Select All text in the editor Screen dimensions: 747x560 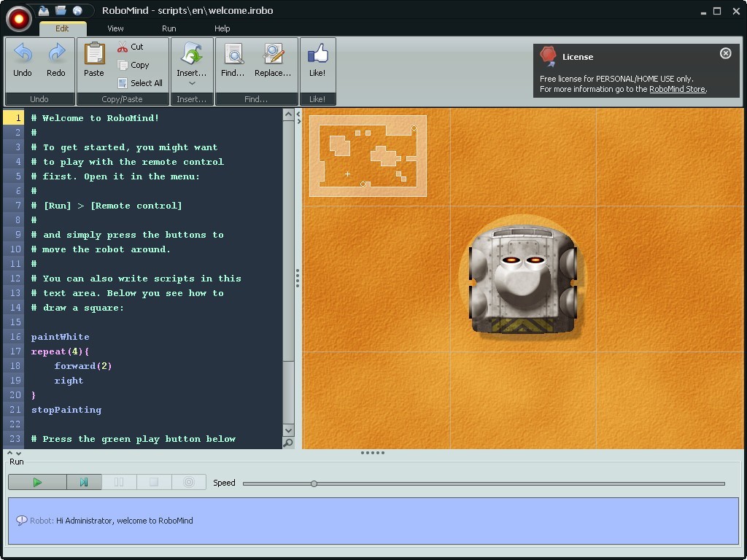pos(140,83)
